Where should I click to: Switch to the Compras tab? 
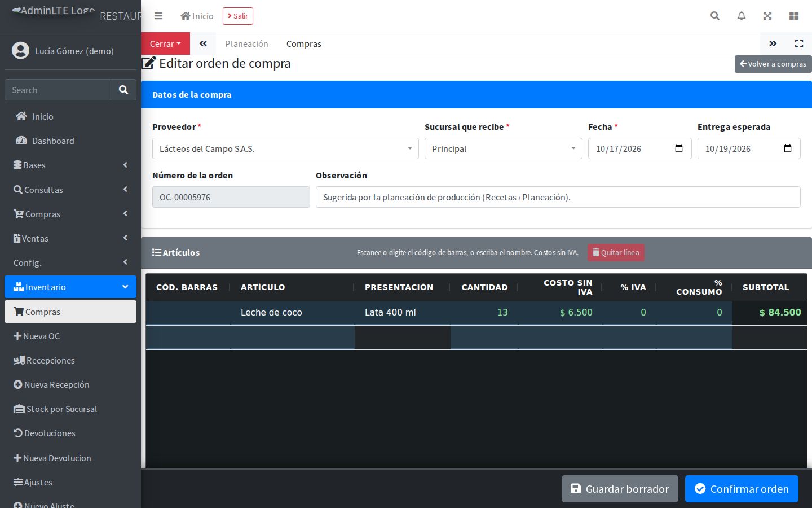tap(304, 43)
